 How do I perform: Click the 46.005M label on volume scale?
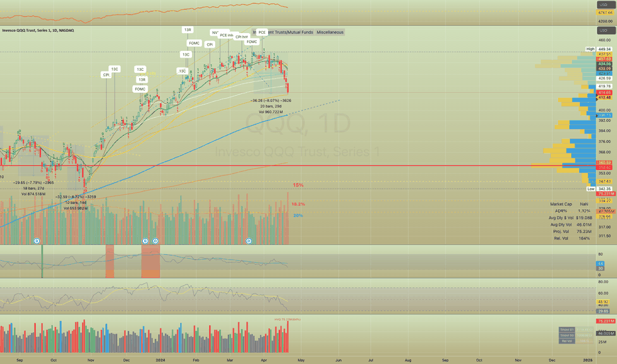(x=606, y=334)
